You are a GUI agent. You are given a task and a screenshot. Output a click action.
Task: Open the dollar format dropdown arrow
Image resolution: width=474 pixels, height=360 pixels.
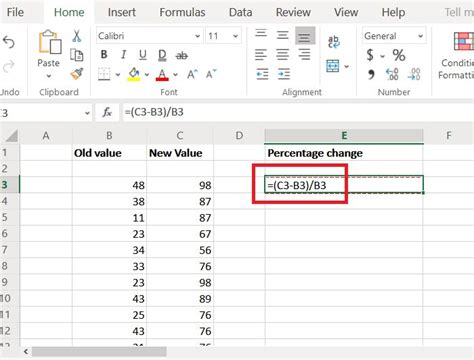tap(383, 56)
